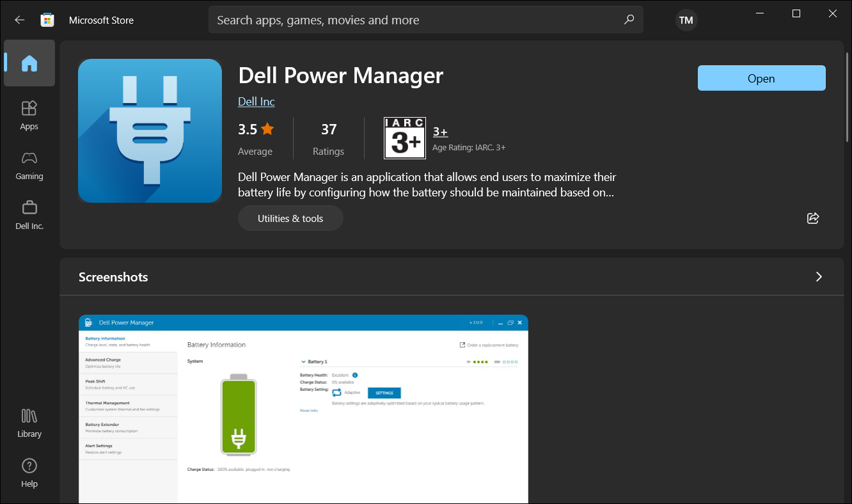Image resolution: width=852 pixels, height=504 pixels.
Task: Select the Home icon in the sidebar
Action: (x=29, y=63)
